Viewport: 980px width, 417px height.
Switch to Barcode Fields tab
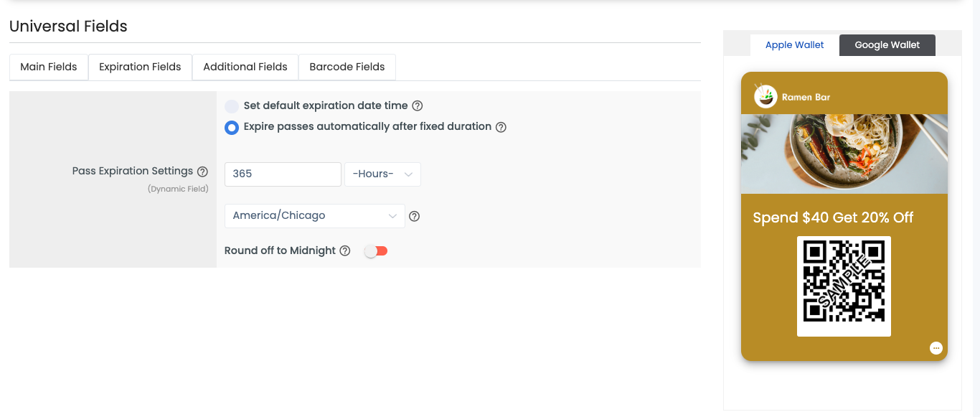347,67
